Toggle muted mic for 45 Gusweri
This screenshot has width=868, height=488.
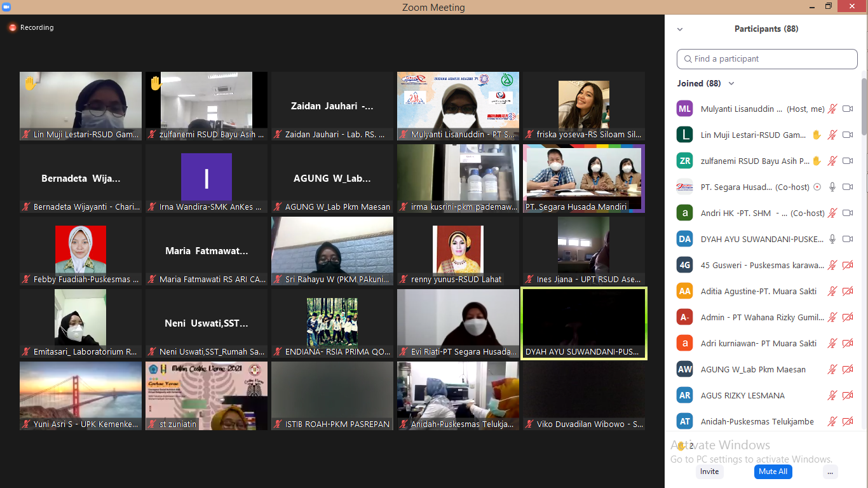click(832, 265)
